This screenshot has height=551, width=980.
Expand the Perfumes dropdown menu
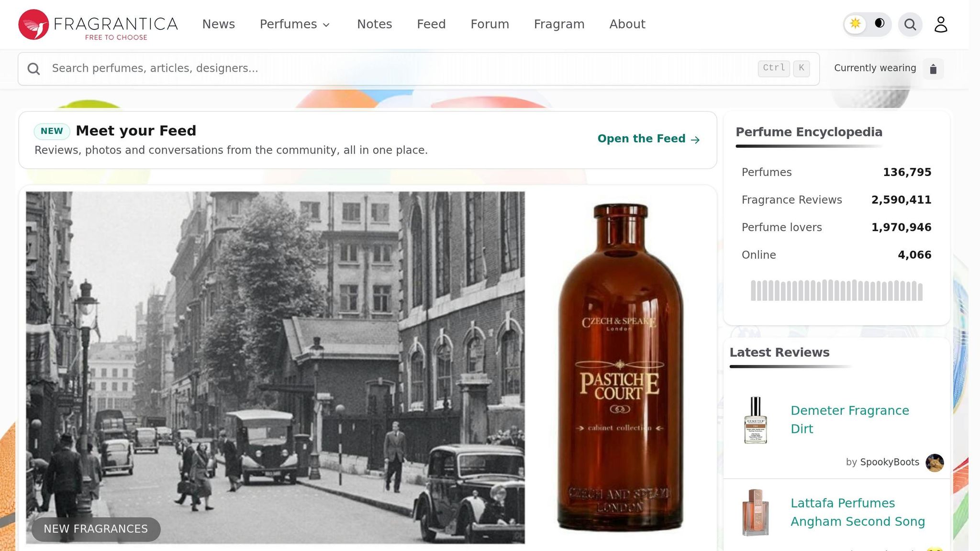click(x=295, y=24)
